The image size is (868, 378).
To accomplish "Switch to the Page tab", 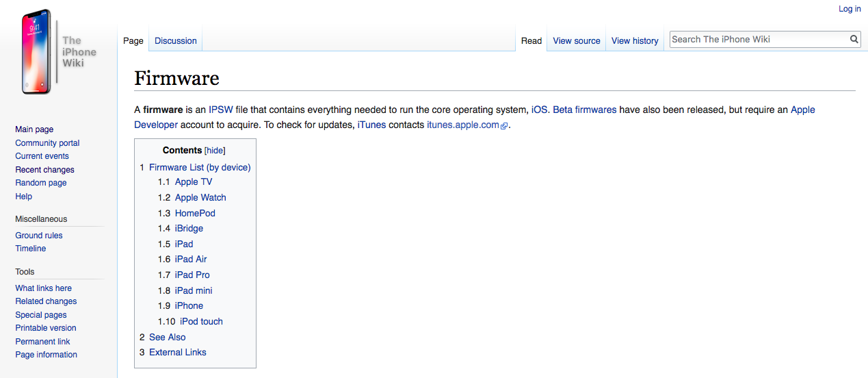I will 133,41.
